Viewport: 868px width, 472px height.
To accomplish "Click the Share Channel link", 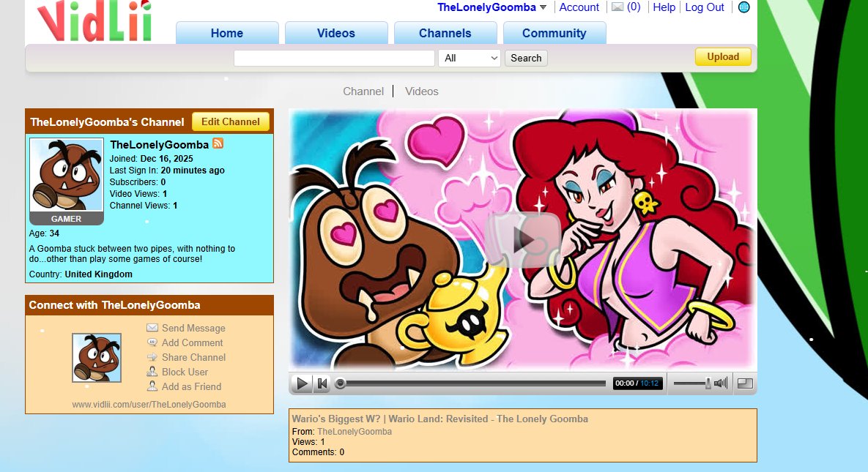I will (194, 357).
